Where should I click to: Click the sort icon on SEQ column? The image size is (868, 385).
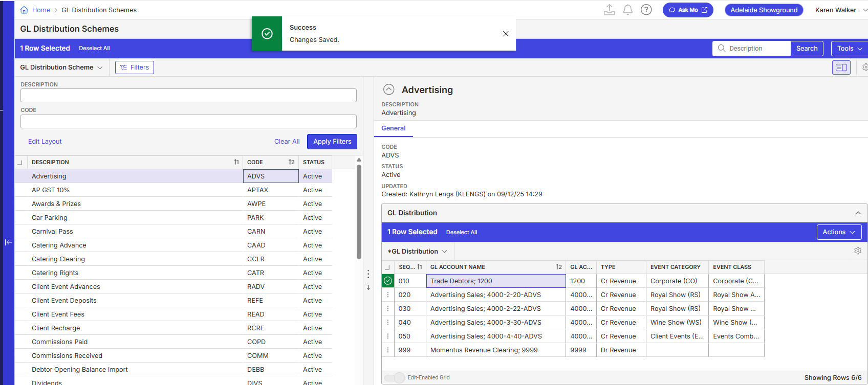[420, 267]
